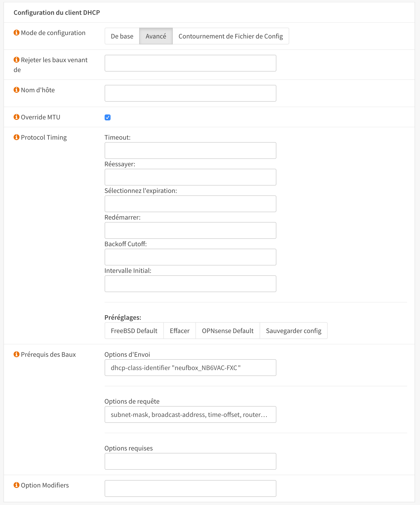Show help for Override MTU via info icon
Image resolution: width=420 pixels, height=505 pixels.
[17, 117]
